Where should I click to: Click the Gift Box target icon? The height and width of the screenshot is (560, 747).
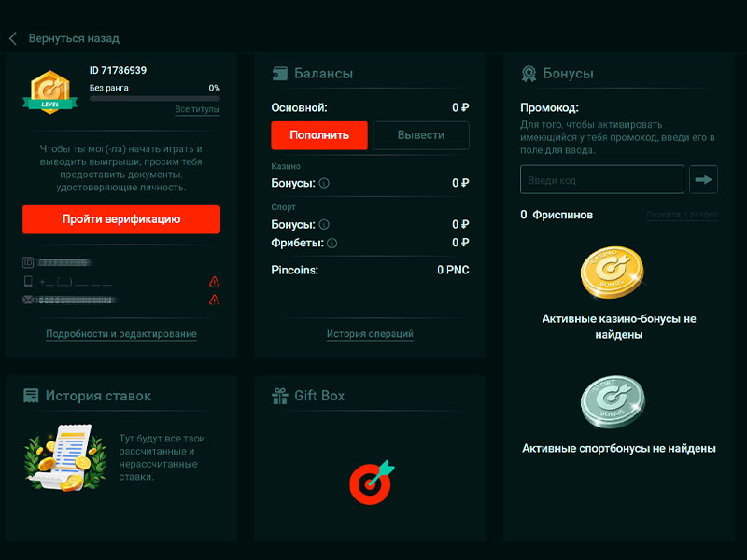371,480
